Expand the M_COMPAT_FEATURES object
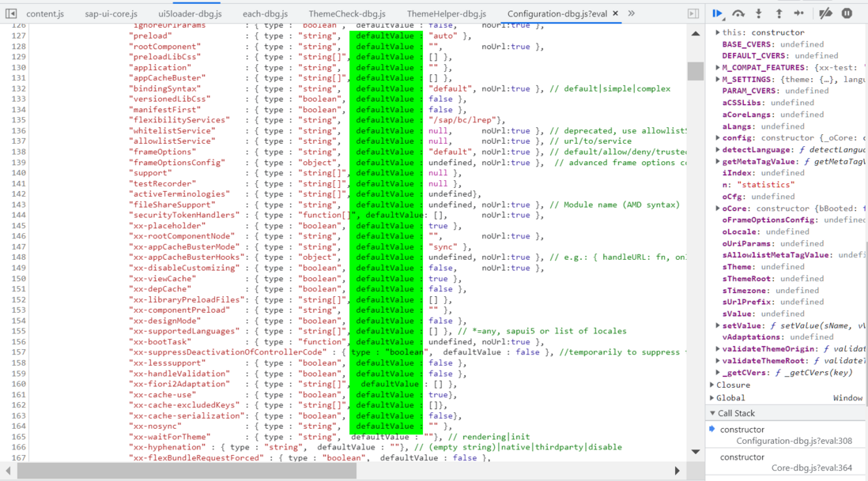 coord(718,67)
